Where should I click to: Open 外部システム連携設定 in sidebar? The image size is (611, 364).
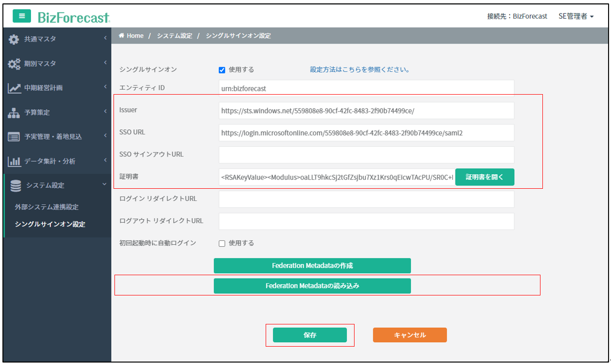click(x=46, y=207)
